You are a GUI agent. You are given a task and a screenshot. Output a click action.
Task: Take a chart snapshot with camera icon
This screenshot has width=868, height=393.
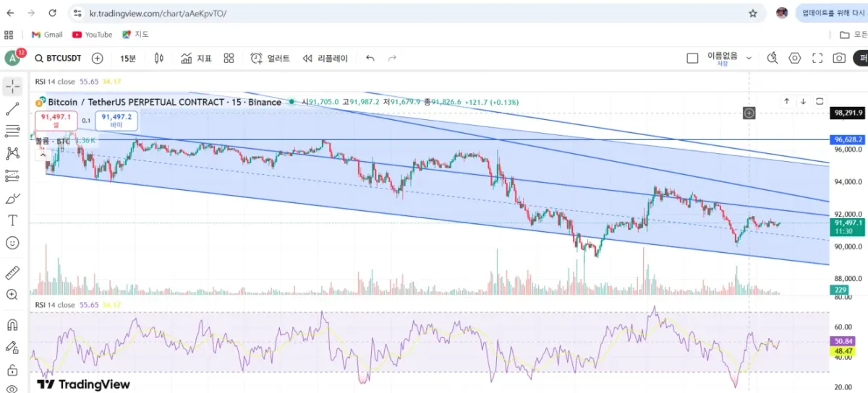[x=839, y=59]
